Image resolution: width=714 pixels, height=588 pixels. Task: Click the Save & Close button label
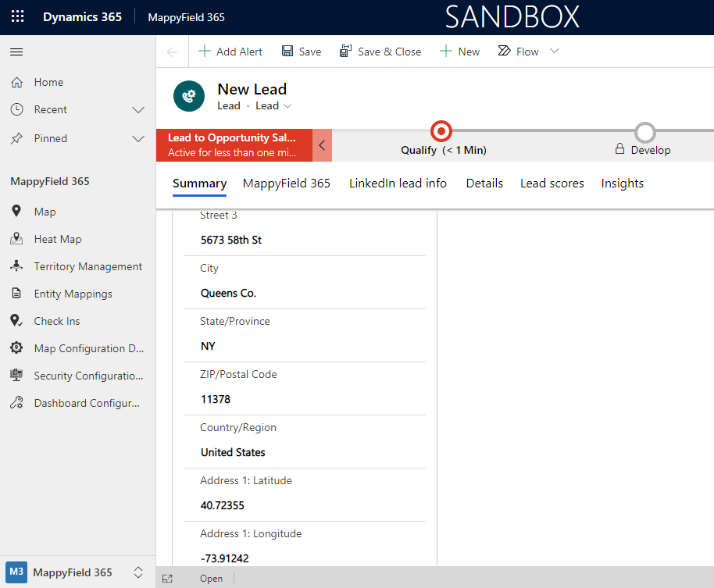click(389, 52)
